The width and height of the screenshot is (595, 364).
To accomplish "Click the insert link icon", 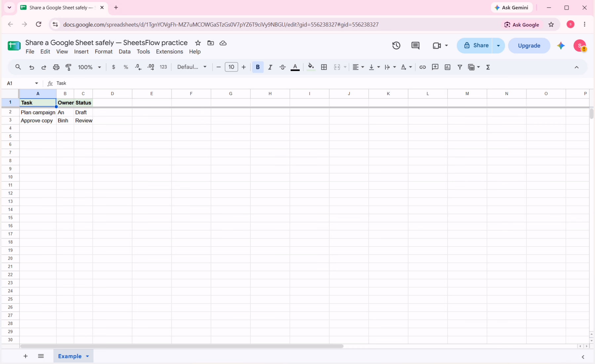I will [422, 67].
